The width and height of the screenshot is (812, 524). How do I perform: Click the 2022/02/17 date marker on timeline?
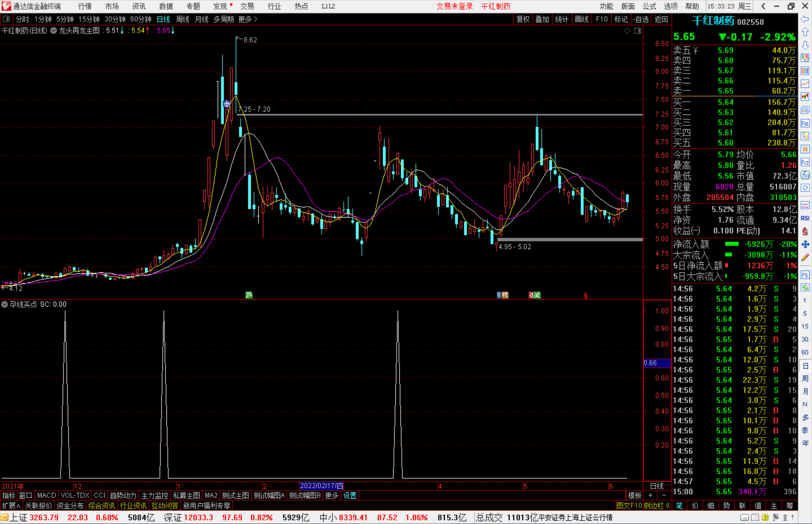point(321,486)
